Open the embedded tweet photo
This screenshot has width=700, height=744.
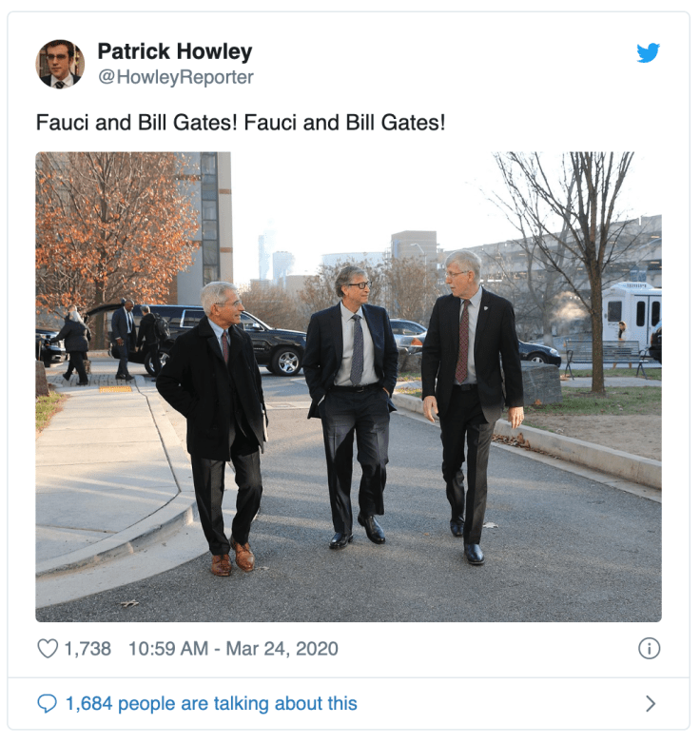tap(349, 386)
